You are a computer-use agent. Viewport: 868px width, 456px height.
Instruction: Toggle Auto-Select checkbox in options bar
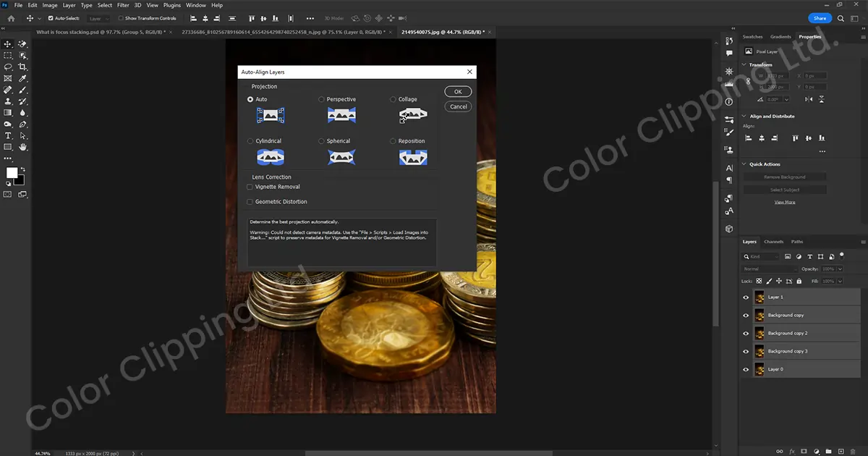(51, 18)
